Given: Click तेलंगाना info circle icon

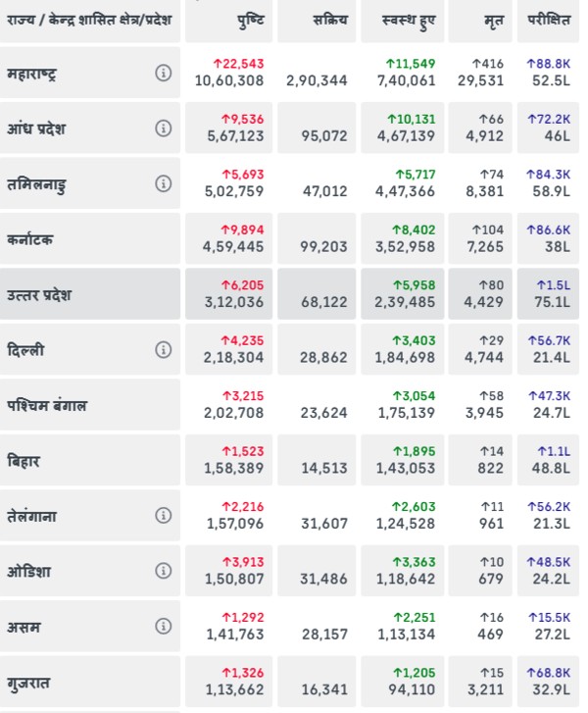Looking at the screenshot, I should click(164, 515).
